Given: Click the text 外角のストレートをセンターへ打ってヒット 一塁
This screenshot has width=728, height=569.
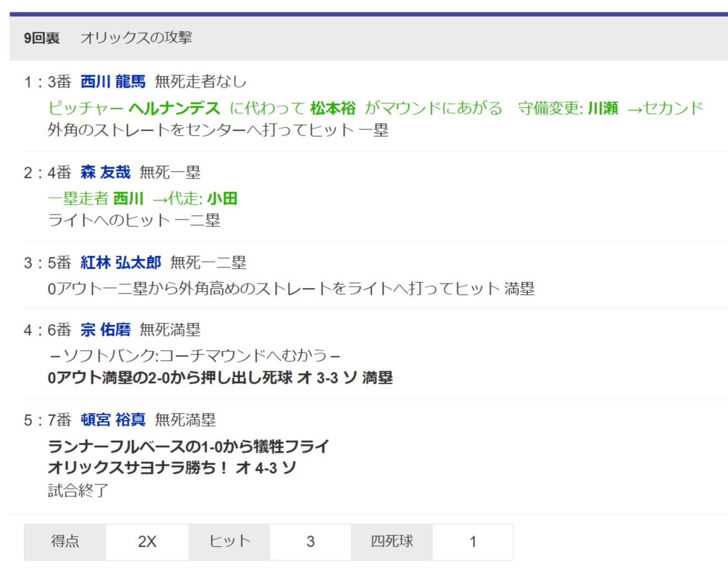Looking at the screenshot, I should 218,130.
